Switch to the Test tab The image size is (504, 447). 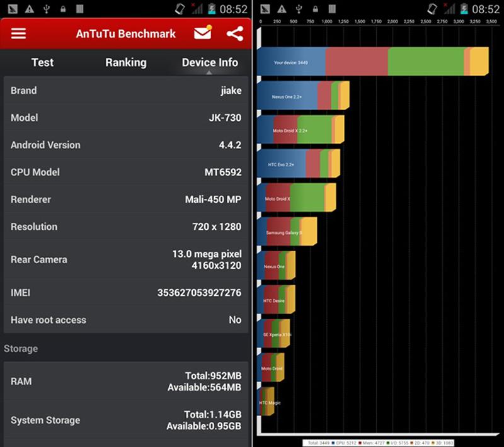[42, 62]
